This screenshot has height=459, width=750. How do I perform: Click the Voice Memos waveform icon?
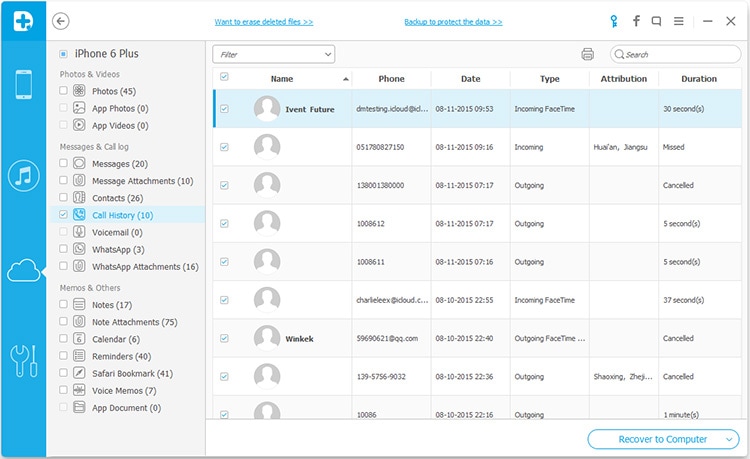[79, 390]
